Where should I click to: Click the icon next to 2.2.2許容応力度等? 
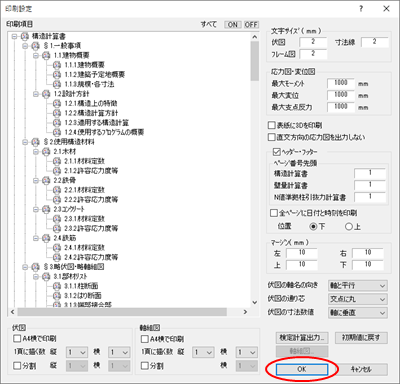[57, 199]
